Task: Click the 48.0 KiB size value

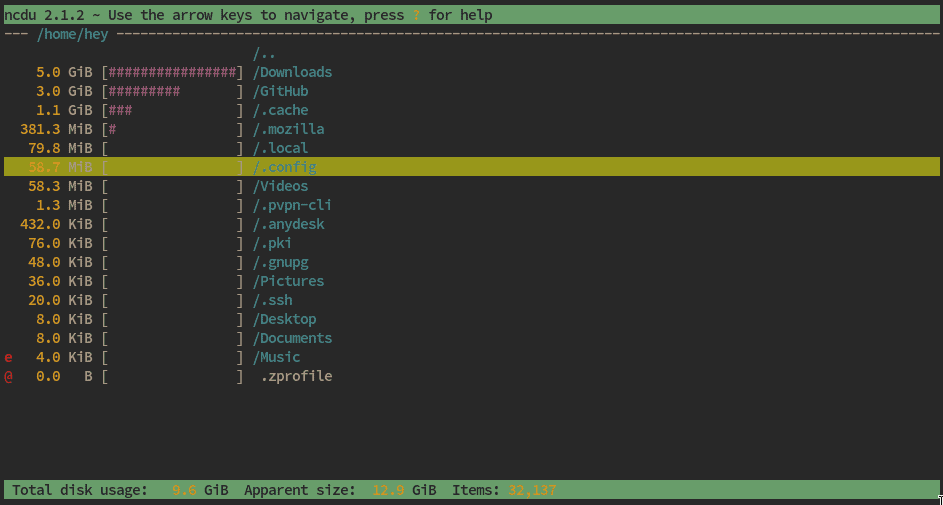Action: click(x=61, y=263)
